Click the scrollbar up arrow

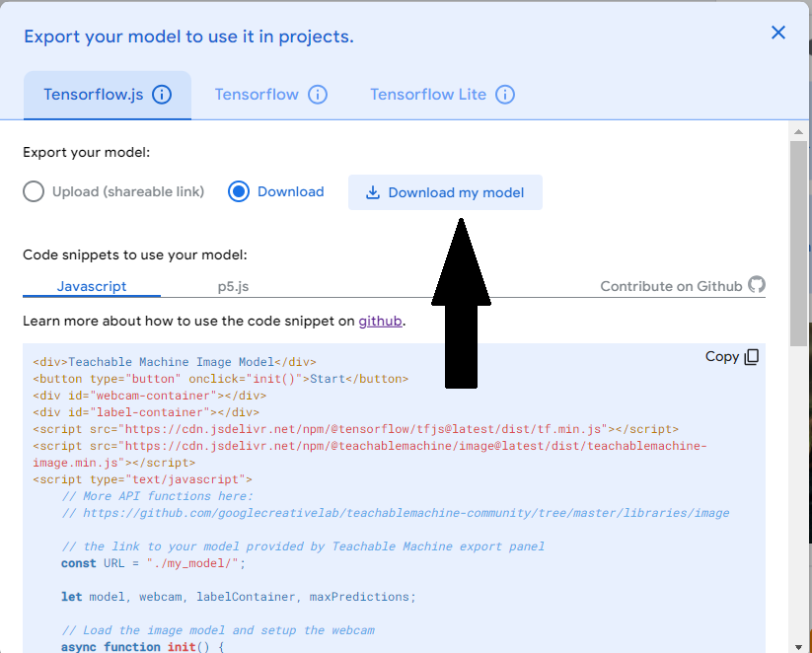(798, 131)
